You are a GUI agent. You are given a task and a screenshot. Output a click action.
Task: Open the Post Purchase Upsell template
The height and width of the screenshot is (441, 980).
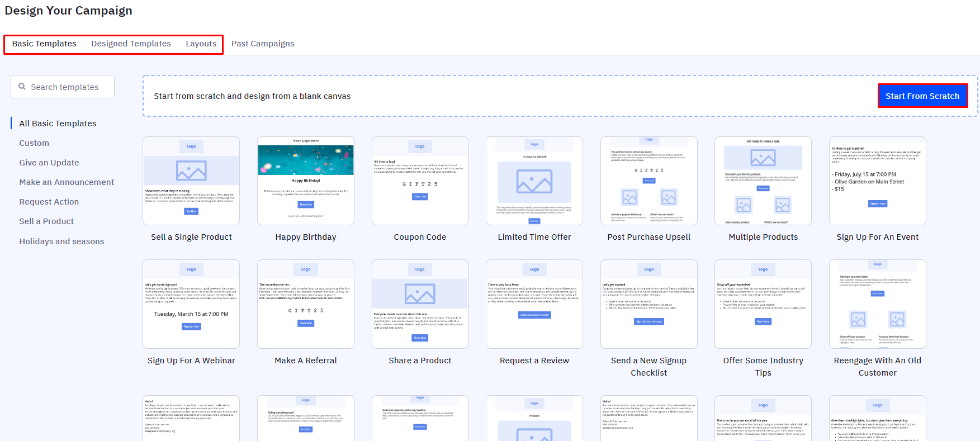pos(648,181)
